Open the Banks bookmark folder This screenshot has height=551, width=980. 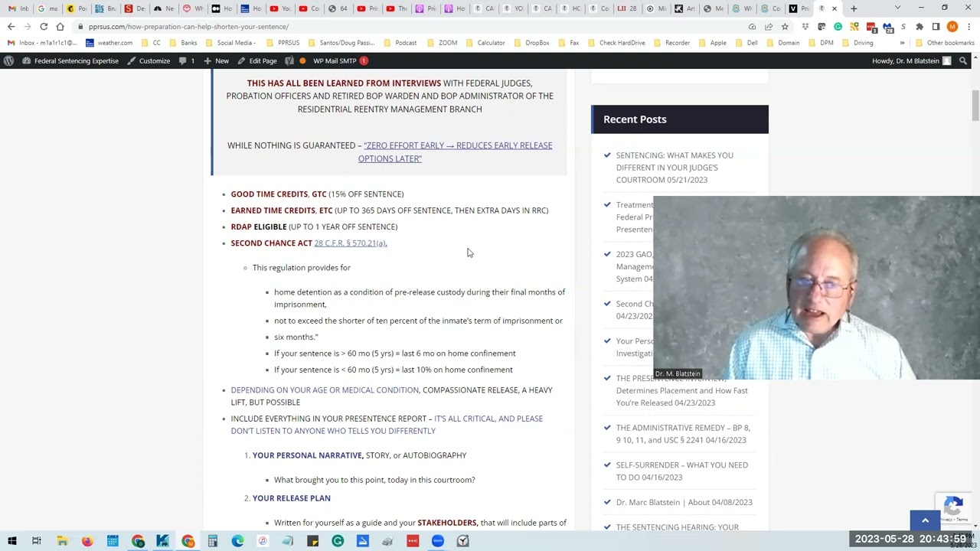pos(183,43)
